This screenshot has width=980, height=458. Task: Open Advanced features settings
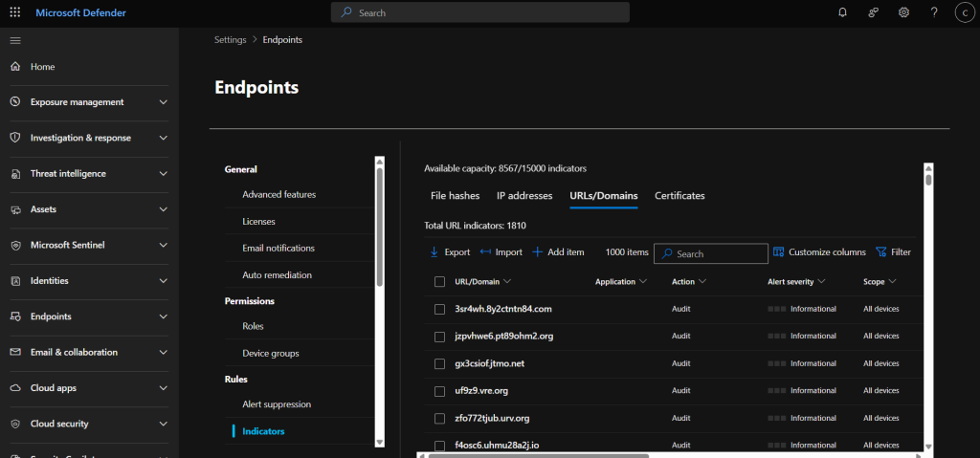click(x=279, y=194)
